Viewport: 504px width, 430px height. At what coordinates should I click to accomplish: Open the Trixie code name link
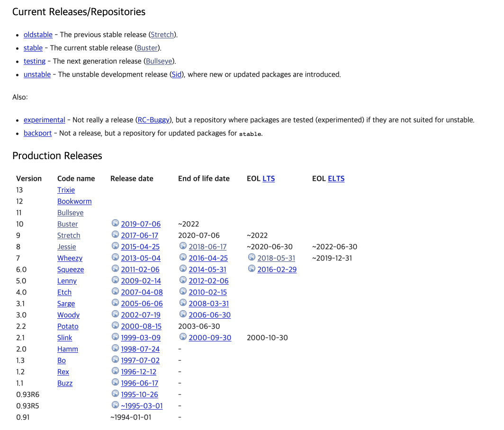(x=66, y=190)
